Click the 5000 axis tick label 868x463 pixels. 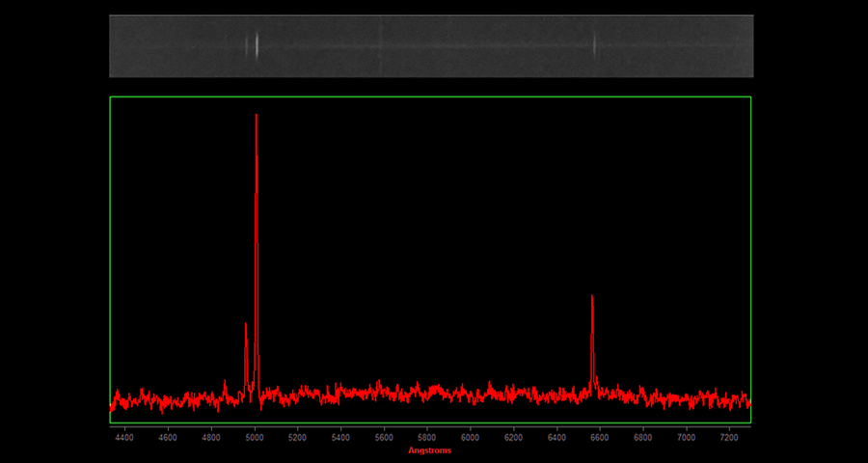point(255,437)
